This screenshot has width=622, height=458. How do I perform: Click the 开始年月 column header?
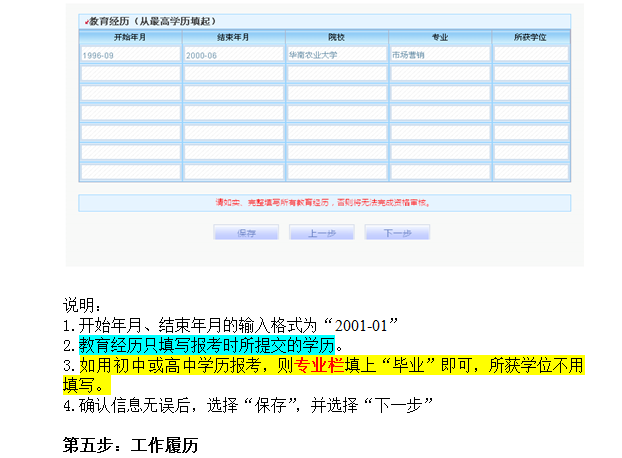(x=131, y=37)
